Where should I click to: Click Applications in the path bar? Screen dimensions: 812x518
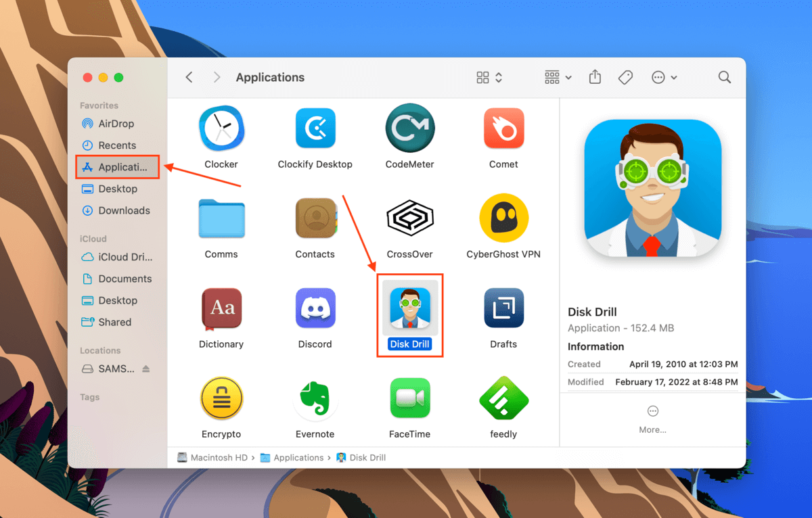292,458
